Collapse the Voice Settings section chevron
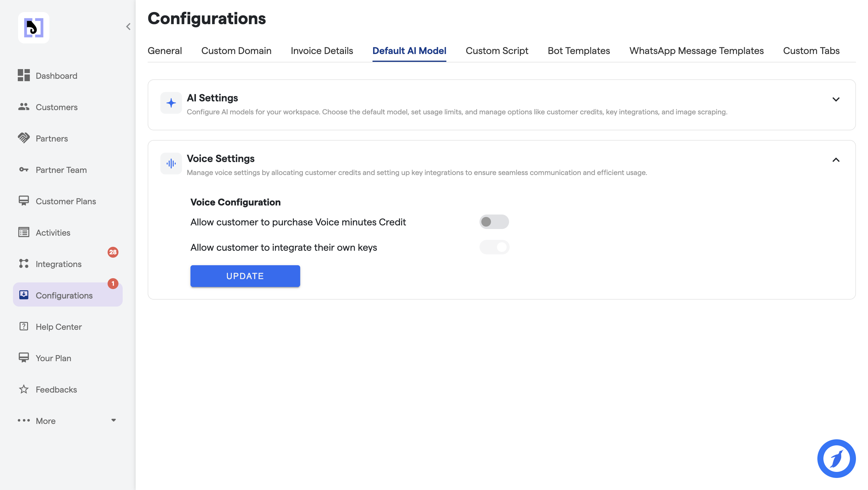This screenshot has width=868, height=490. click(x=836, y=160)
